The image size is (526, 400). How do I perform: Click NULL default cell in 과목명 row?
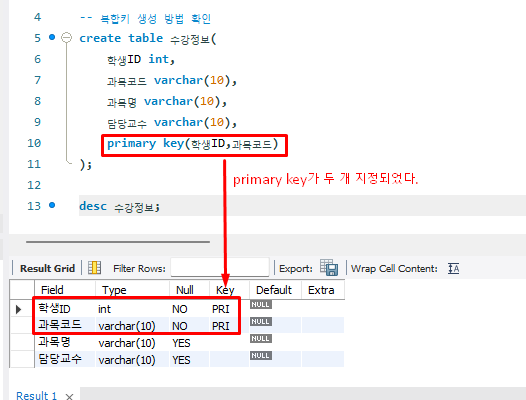(261, 338)
